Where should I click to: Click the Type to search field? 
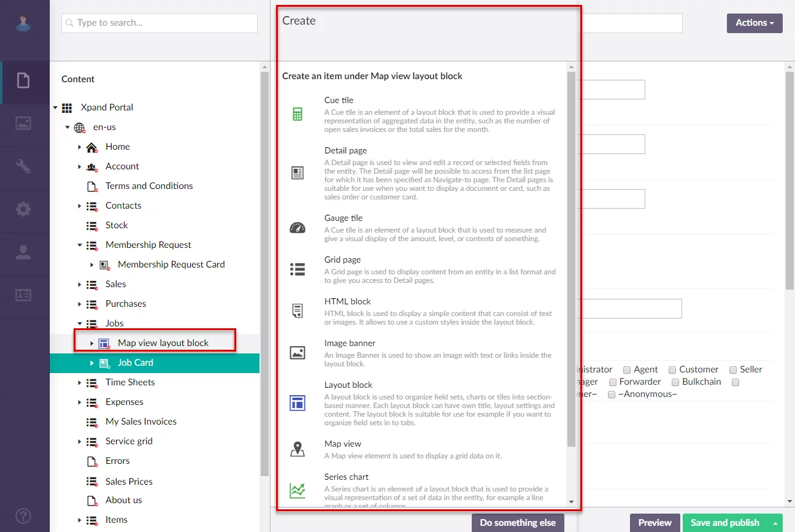159,23
